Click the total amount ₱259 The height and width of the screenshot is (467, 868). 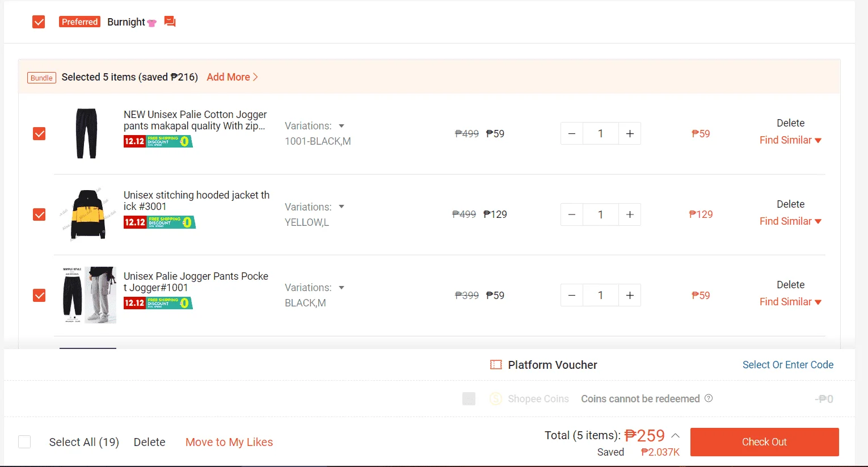(x=644, y=436)
